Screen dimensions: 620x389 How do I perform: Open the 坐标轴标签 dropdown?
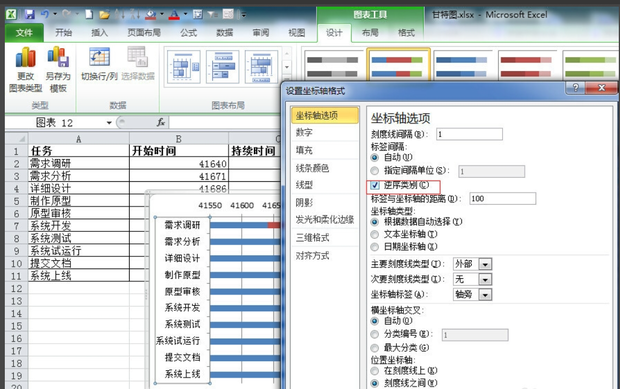coord(485,295)
